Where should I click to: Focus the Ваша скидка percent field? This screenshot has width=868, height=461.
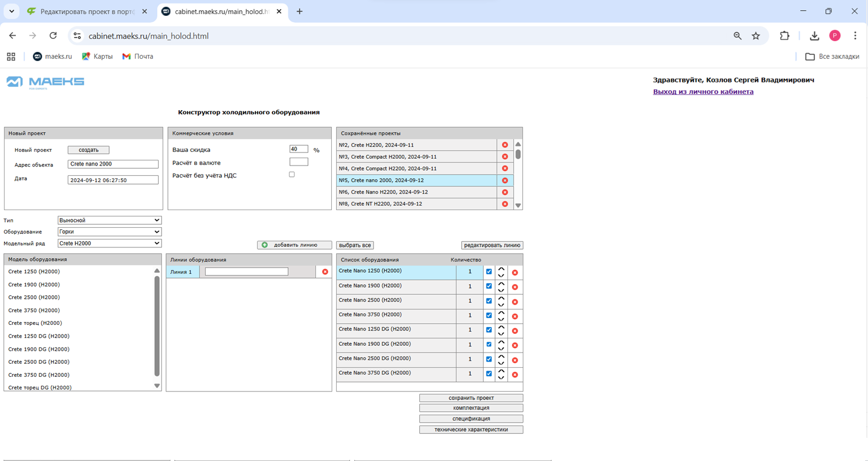[298, 149]
